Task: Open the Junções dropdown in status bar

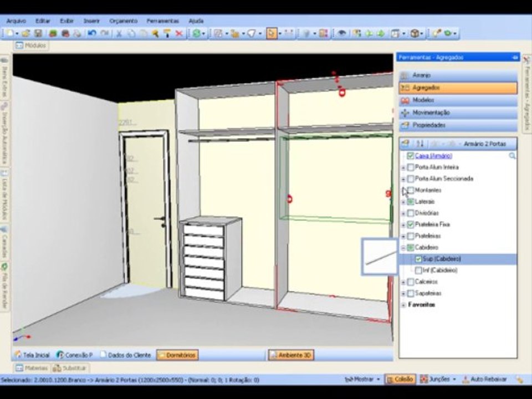Action: pyautogui.click(x=438, y=379)
